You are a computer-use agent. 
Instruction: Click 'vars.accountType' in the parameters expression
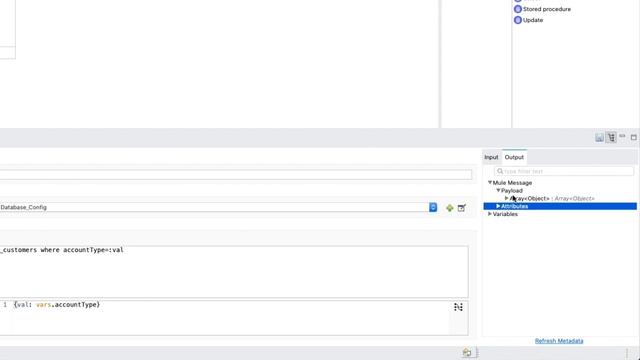tap(67, 304)
